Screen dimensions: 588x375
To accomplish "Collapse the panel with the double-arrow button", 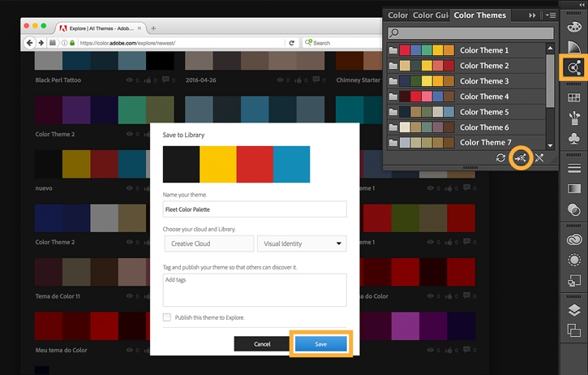I will (532, 15).
